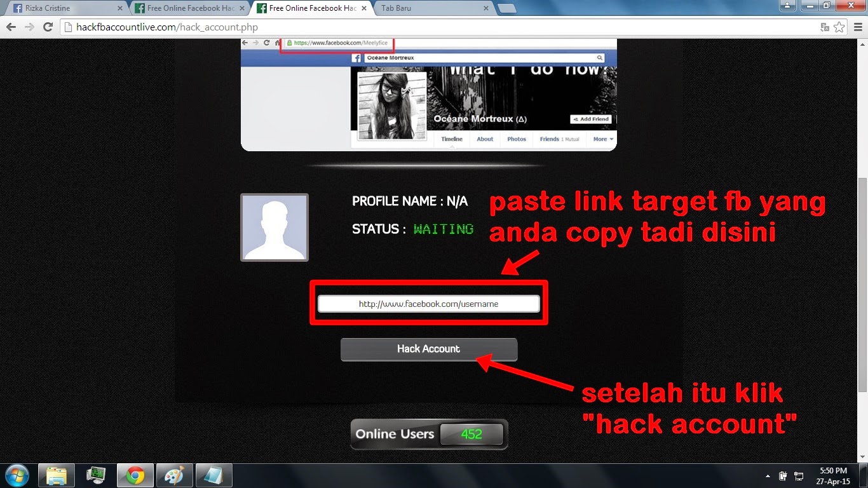Open the notepad taskbar icon
Screen dimensions: 868x488
pos(214,475)
